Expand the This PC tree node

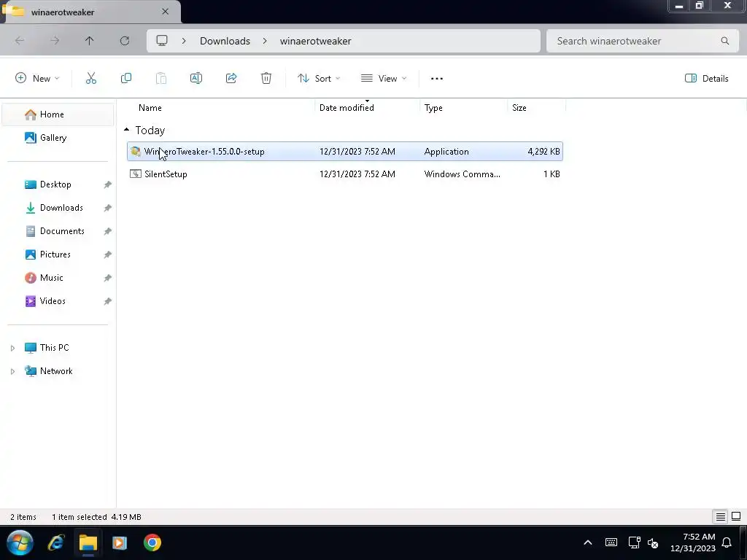pos(13,348)
